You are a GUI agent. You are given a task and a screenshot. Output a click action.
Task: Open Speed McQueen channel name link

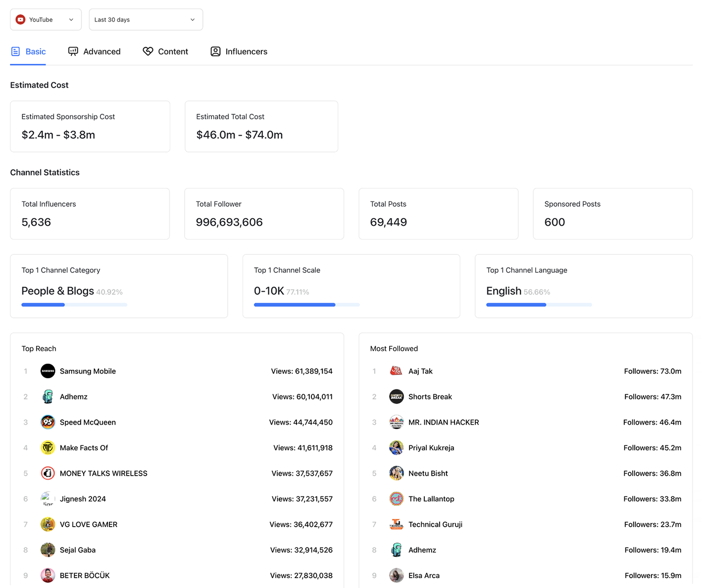click(x=88, y=422)
